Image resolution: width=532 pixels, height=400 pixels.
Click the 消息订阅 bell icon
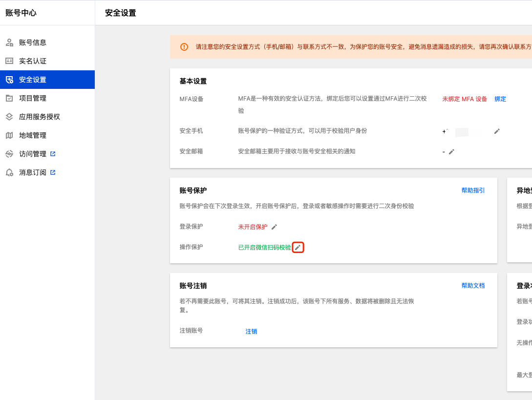9,172
